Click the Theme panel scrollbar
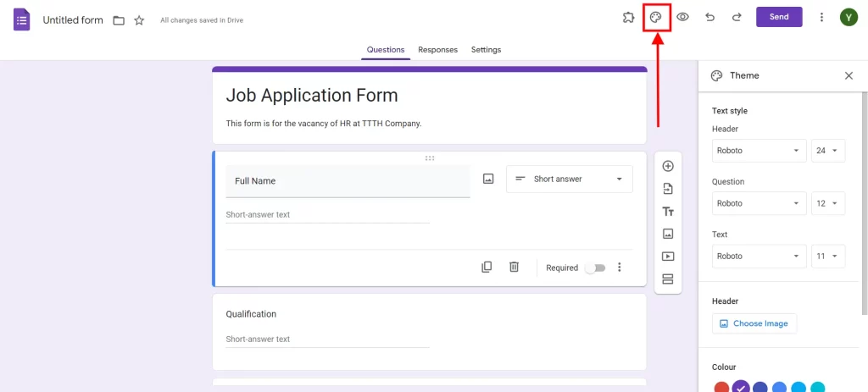 (x=865, y=203)
